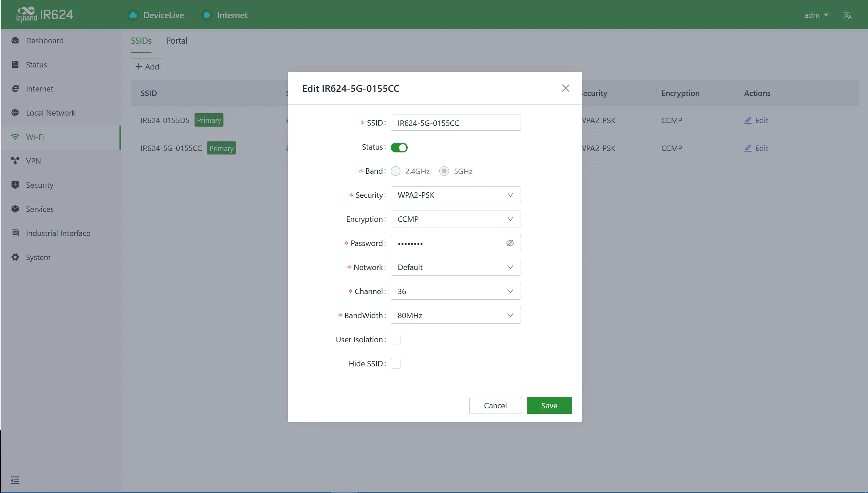Toggle the Status switch off
This screenshot has height=493, width=868.
[399, 148]
